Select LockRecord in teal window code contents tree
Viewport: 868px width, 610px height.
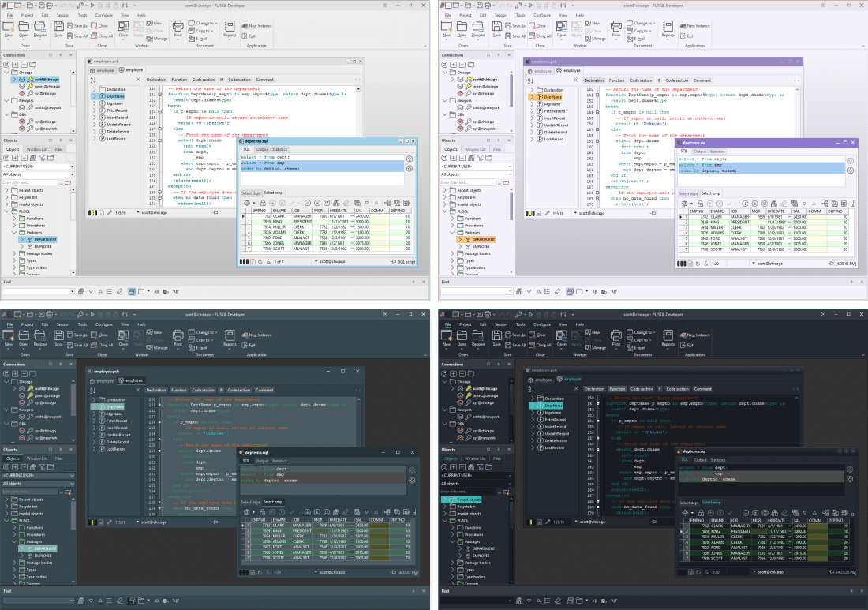(x=116, y=449)
